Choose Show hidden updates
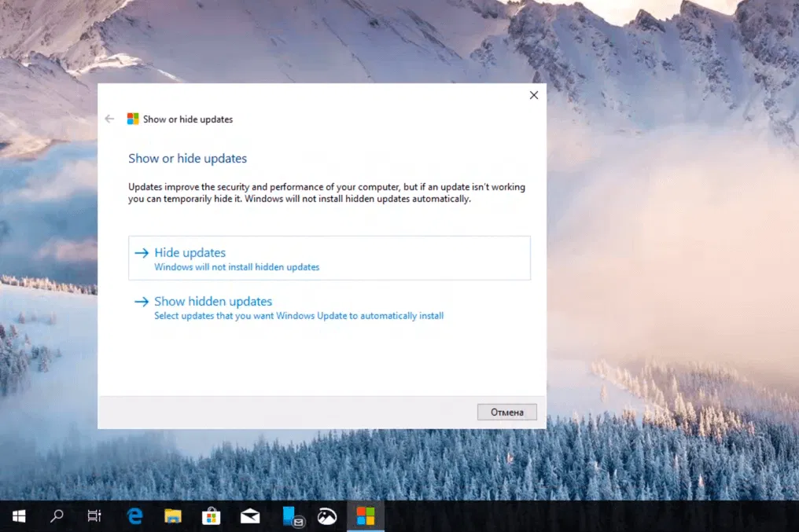Screen dimensions: 799x532 212,301
